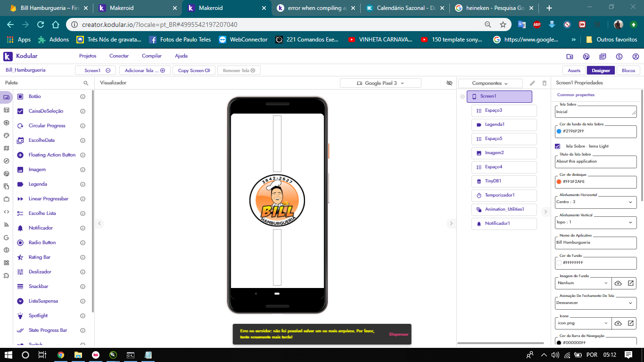Show info for the Snackbar component
Screen dimensions: 644x362
tap(83, 287)
